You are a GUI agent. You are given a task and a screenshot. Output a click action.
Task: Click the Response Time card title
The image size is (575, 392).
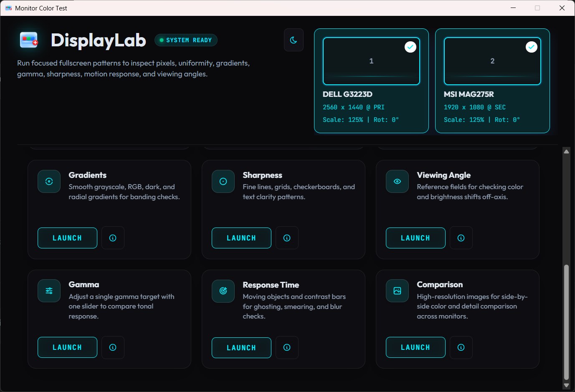tap(271, 285)
